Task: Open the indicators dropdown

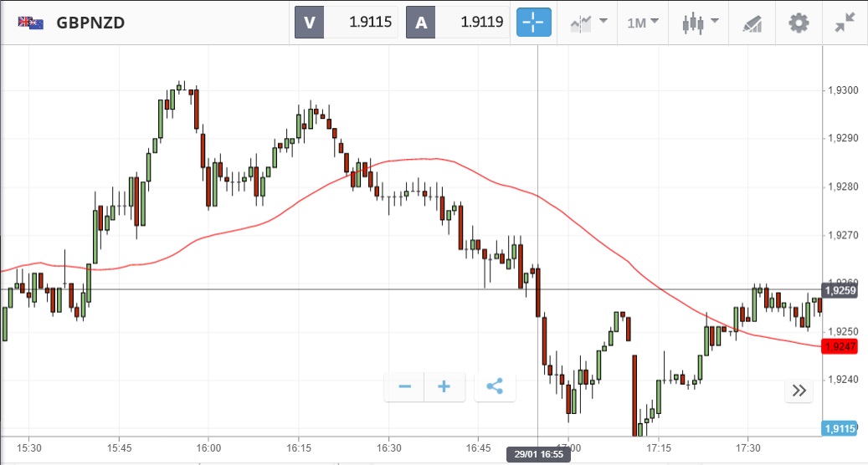Action: click(x=588, y=23)
